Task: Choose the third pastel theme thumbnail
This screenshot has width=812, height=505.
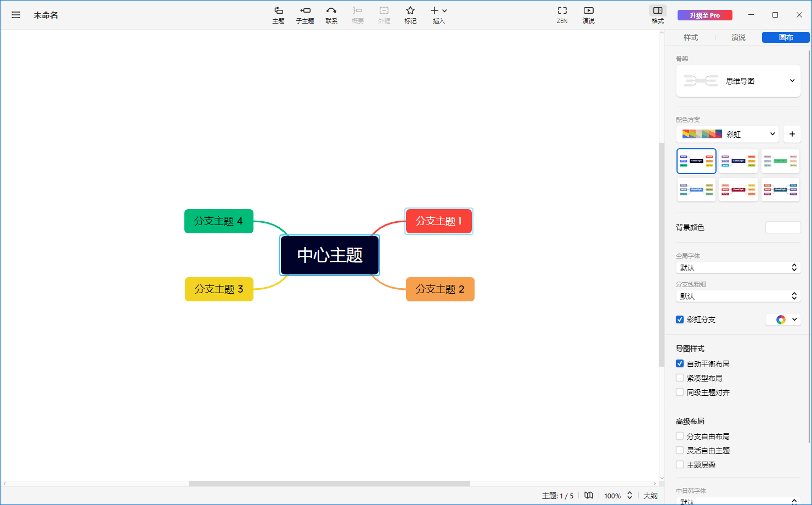Action: click(x=780, y=161)
